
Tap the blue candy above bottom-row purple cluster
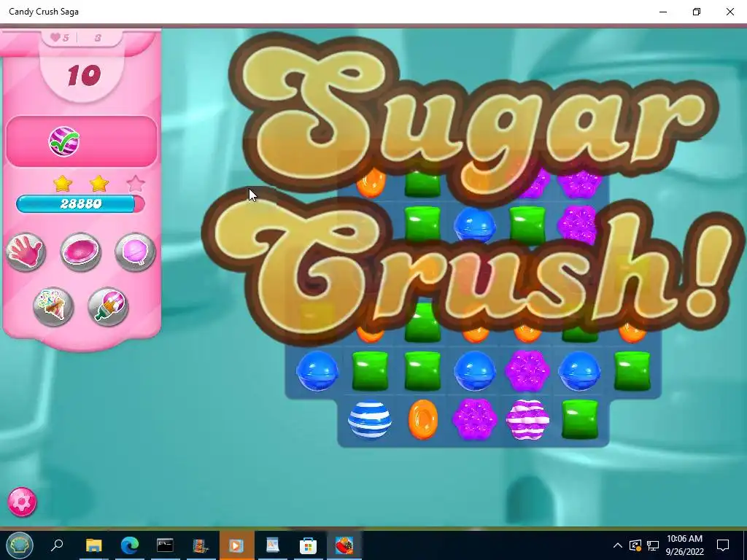pyautogui.click(x=474, y=371)
